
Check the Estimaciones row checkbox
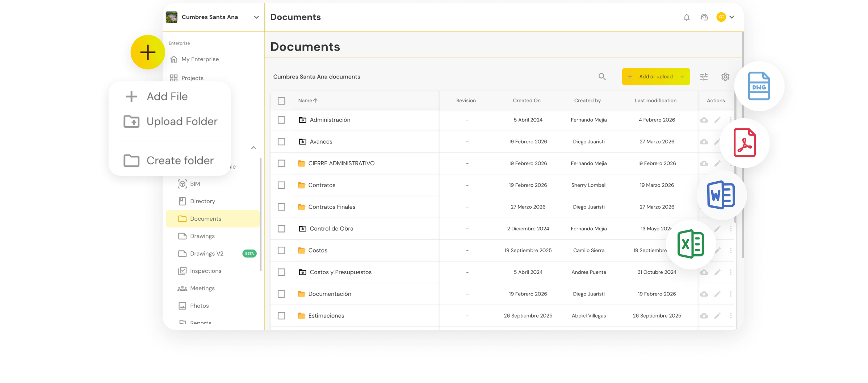tap(281, 316)
